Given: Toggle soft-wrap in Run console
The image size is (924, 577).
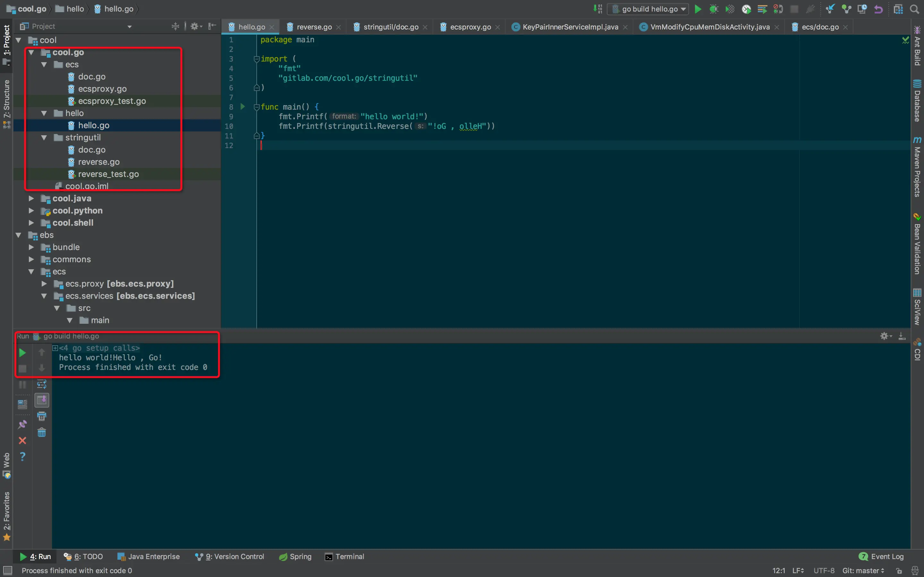Looking at the screenshot, I should pyautogui.click(x=42, y=384).
